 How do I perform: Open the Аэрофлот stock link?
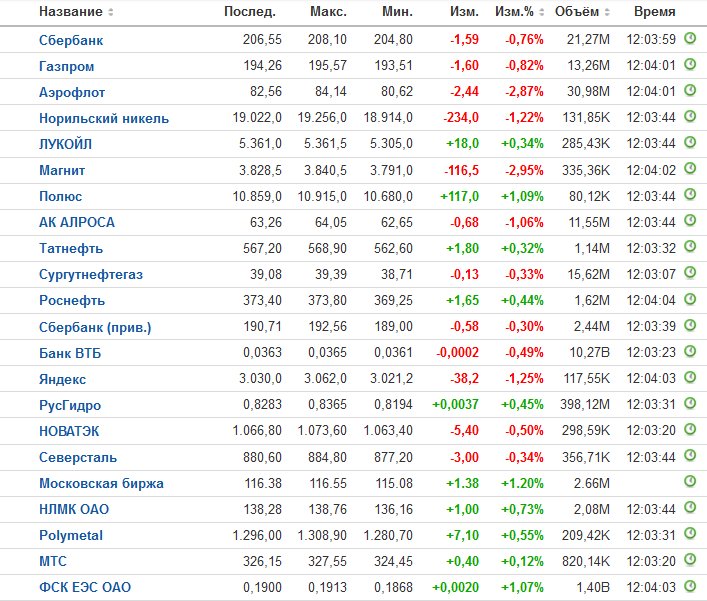tap(72, 92)
